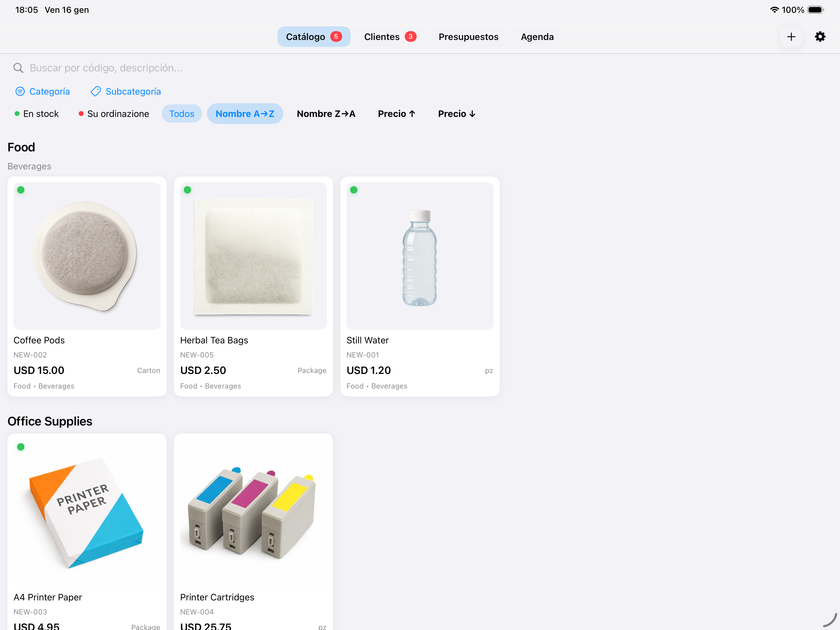Screen dimensions: 840x630
Task: Tap the red badge on Catálogo tab
Action: coord(336,36)
